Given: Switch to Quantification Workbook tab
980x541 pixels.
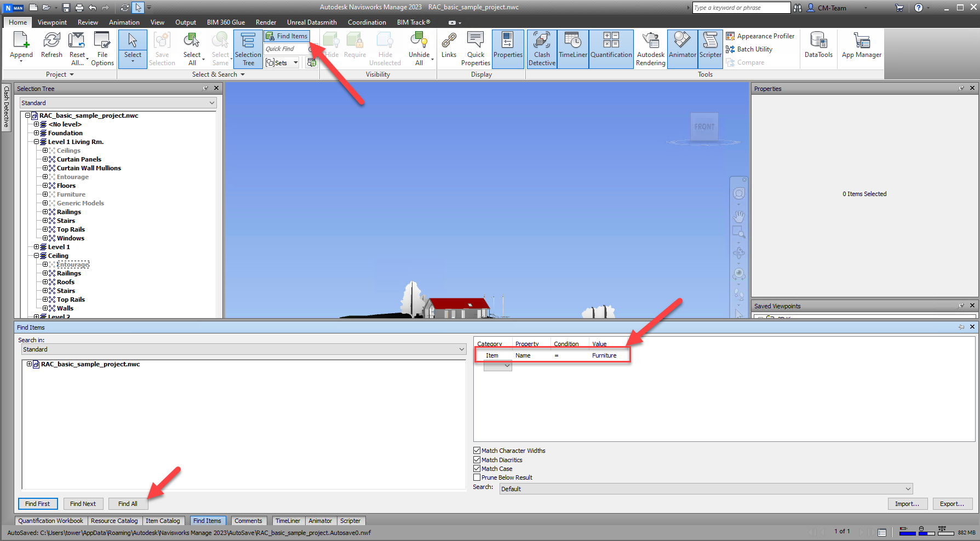Looking at the screenshot, I should coord(50,521).
